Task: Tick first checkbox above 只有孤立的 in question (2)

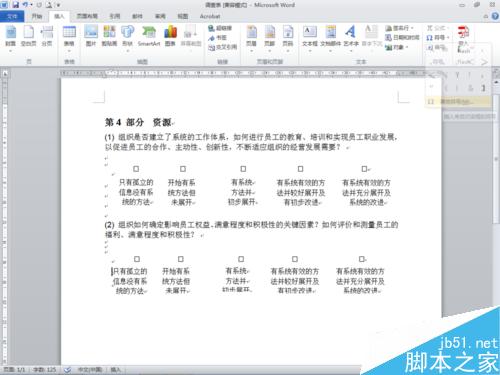Action: coord(137,259)
